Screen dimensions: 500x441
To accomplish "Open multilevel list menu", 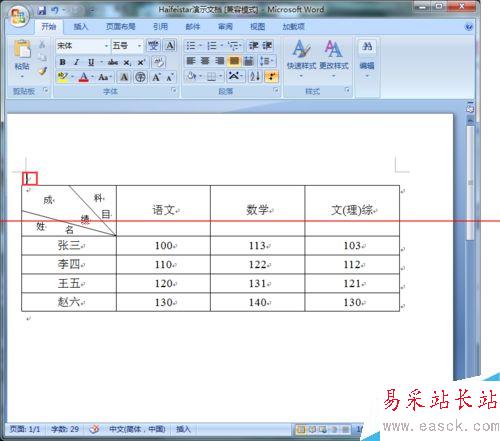I will tap(235, 45).
